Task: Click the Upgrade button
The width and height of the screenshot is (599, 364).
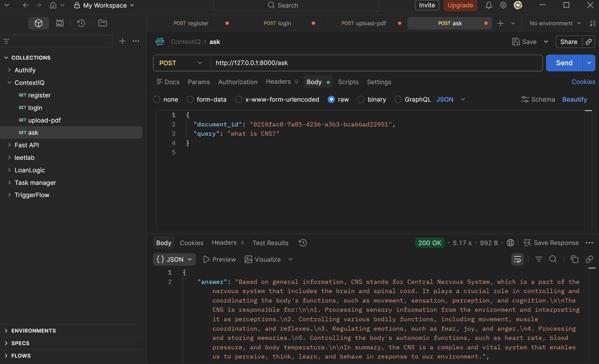Action: point(460,5)
